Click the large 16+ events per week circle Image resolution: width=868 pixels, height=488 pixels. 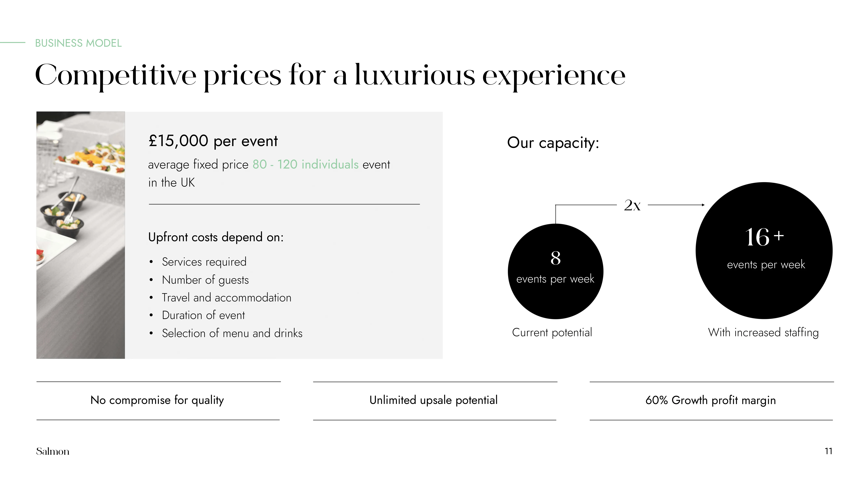764,251
